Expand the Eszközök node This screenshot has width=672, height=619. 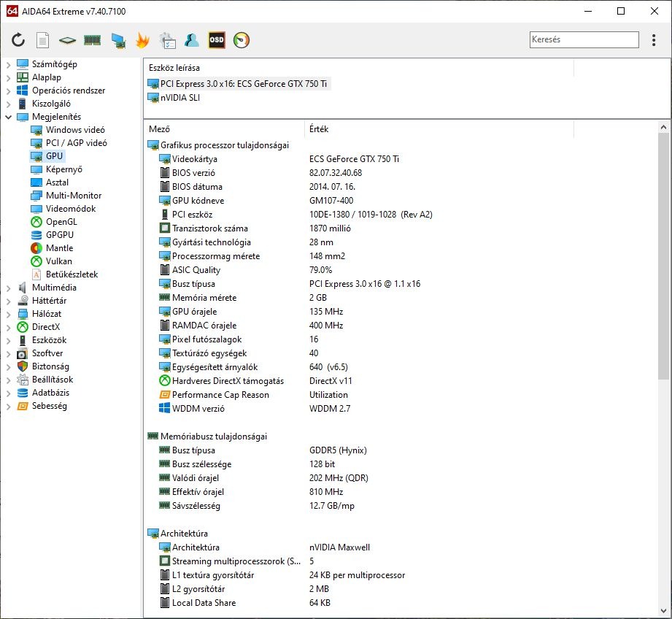click(9, 341)
